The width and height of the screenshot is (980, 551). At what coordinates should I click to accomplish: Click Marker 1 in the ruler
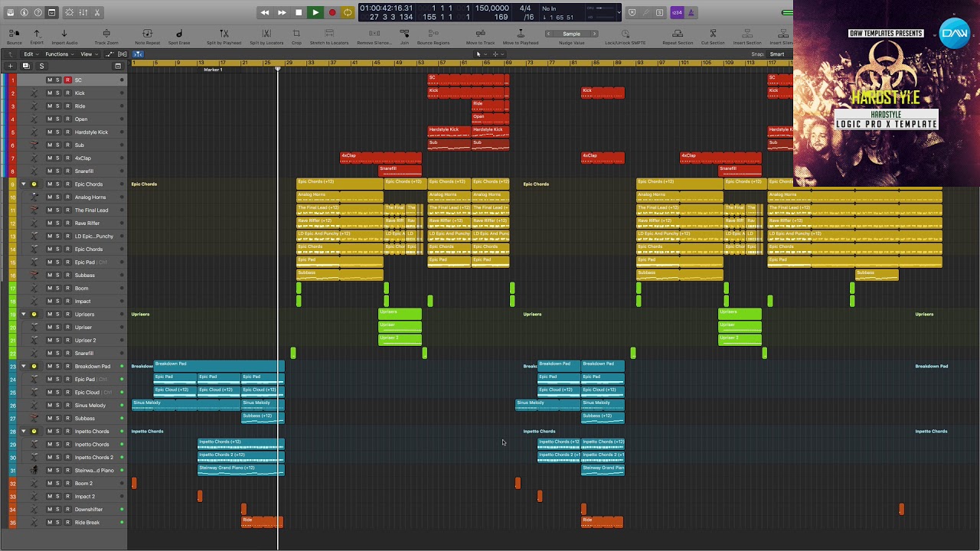click(x=213, y=70)
